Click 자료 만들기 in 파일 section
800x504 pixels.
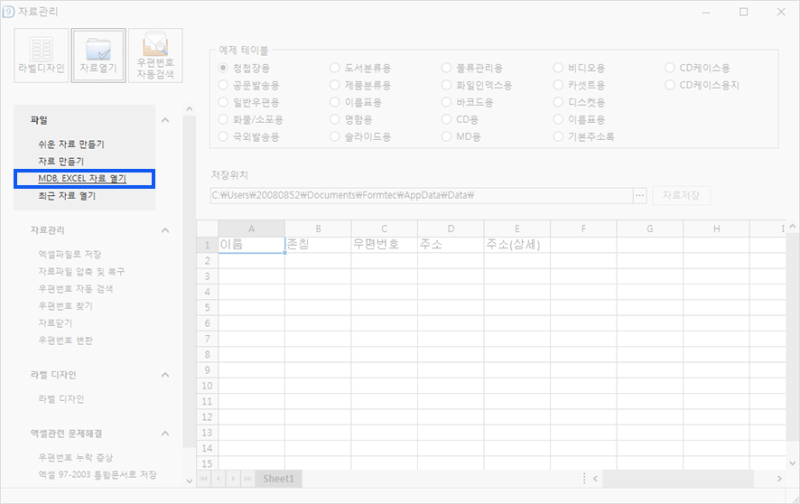click(x=61, y=161)
